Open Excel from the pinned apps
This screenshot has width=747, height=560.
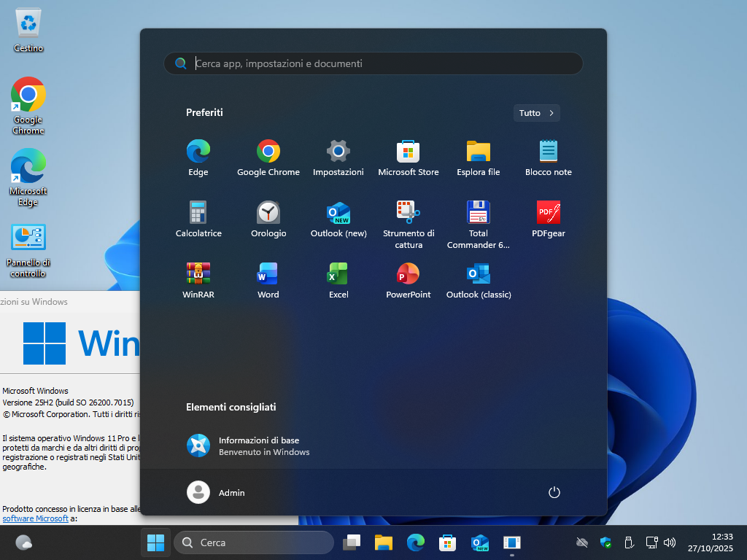coord(338,281)
